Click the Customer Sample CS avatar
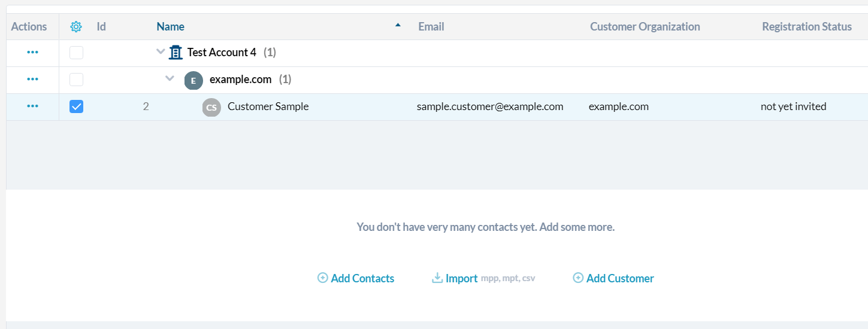868x329 pixels. coord(211,108)
